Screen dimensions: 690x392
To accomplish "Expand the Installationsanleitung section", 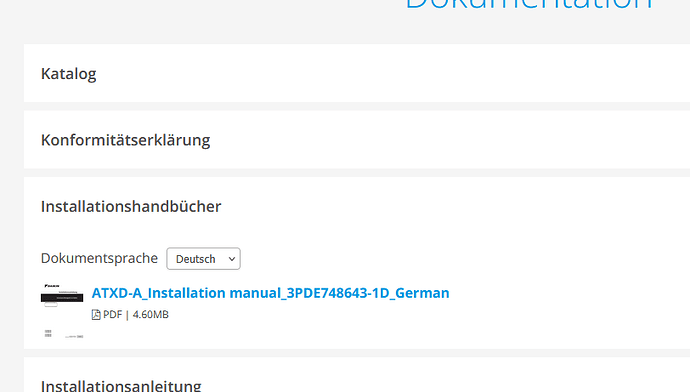I will 357,375.
